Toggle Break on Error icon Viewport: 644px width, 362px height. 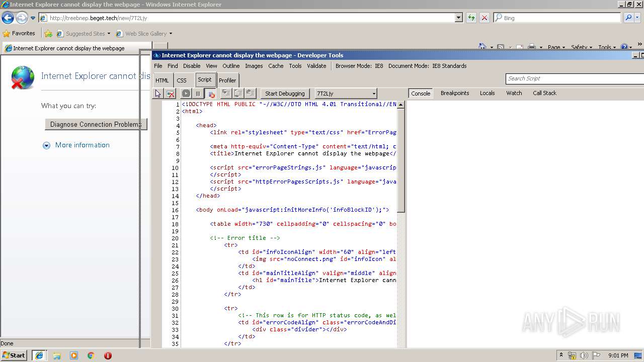[x=211, y=94]
